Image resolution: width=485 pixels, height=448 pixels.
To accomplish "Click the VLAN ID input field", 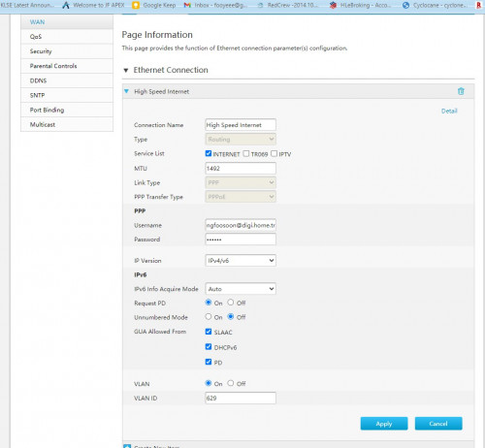I will tap(241, 398).
